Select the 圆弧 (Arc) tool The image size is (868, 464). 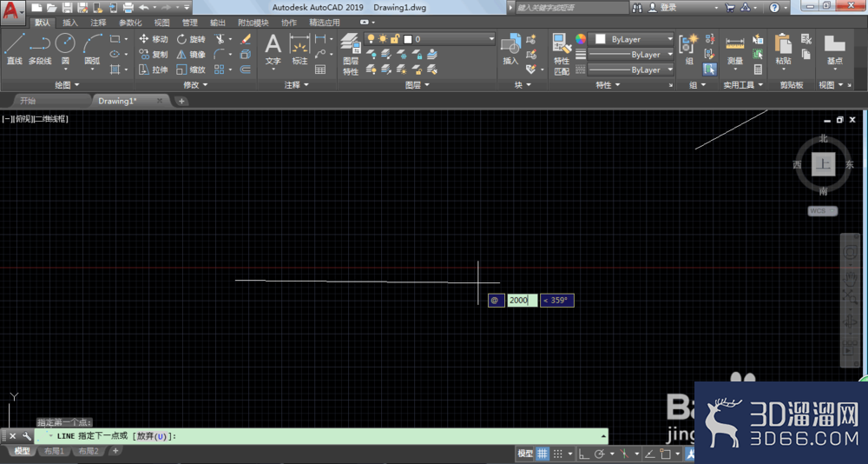tap(93, 50)
